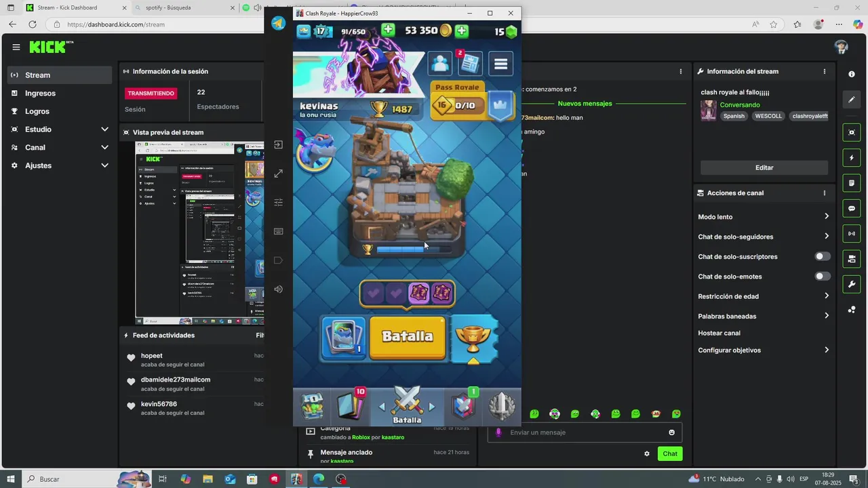This screenshot has height=488, width=868.
Task: Expand Palabras baneadas option
Action: pos(764,316)
